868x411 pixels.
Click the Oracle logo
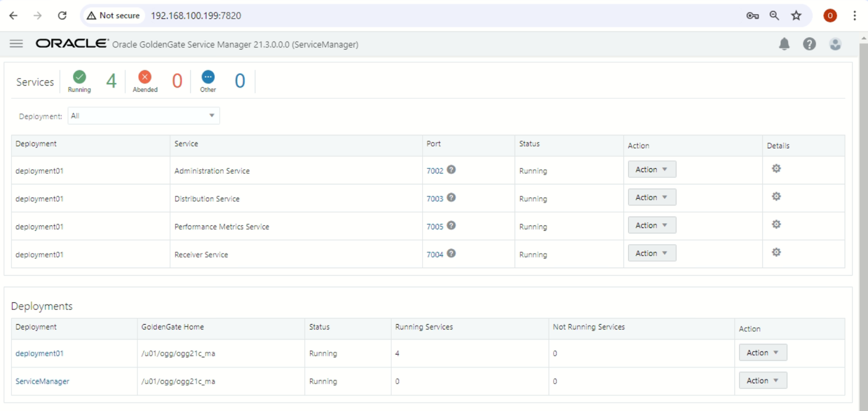click(72, 43)
